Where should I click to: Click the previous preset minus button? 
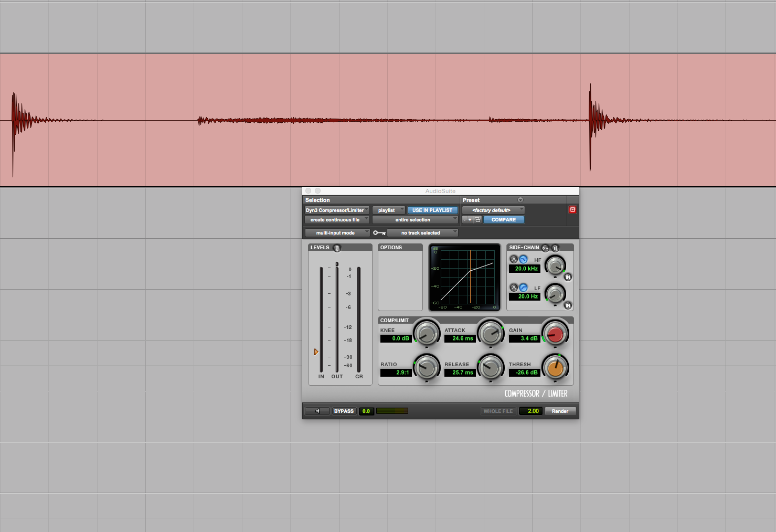click(x=464, y=220)
